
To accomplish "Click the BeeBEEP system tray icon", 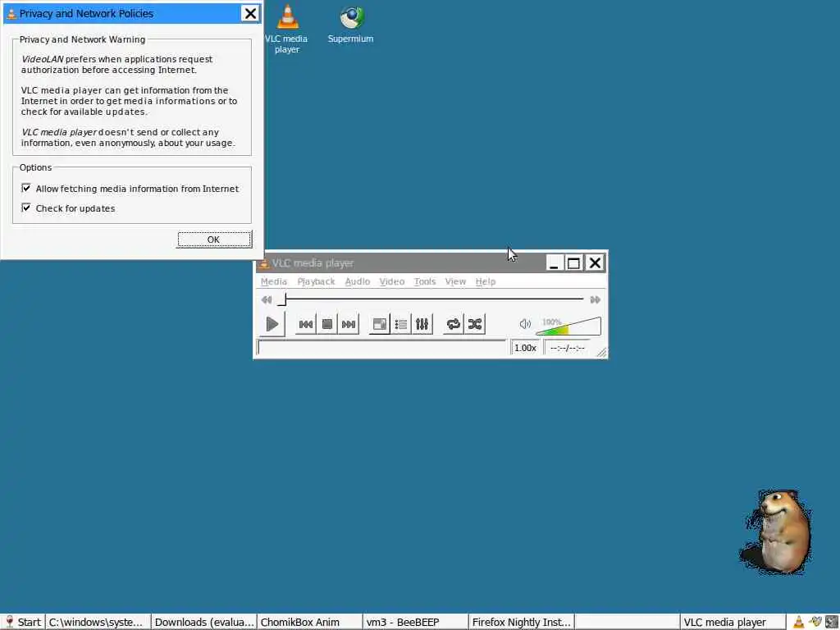I will tap(815, 622).
